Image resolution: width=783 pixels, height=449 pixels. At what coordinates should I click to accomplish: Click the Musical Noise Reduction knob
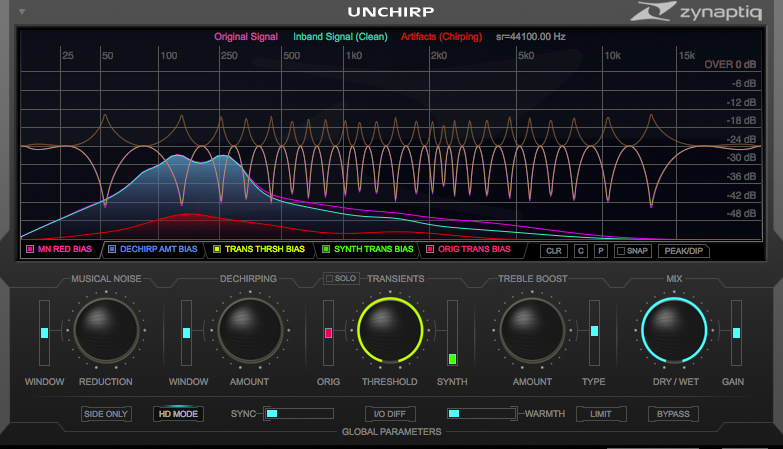coord(105,331)
